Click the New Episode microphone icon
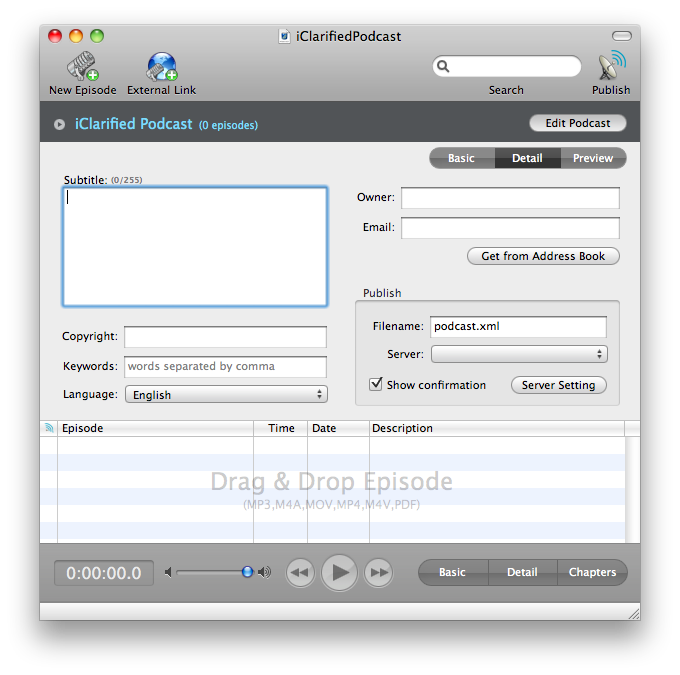The height and width of the screenshot is (675, 680). tap(82, 68)
